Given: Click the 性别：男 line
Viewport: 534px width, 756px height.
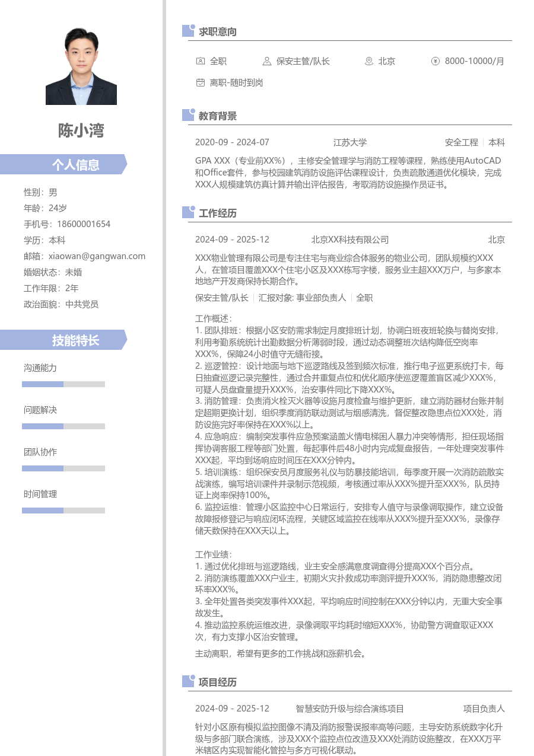Looking at the screenshot, I should coord(40,192).
